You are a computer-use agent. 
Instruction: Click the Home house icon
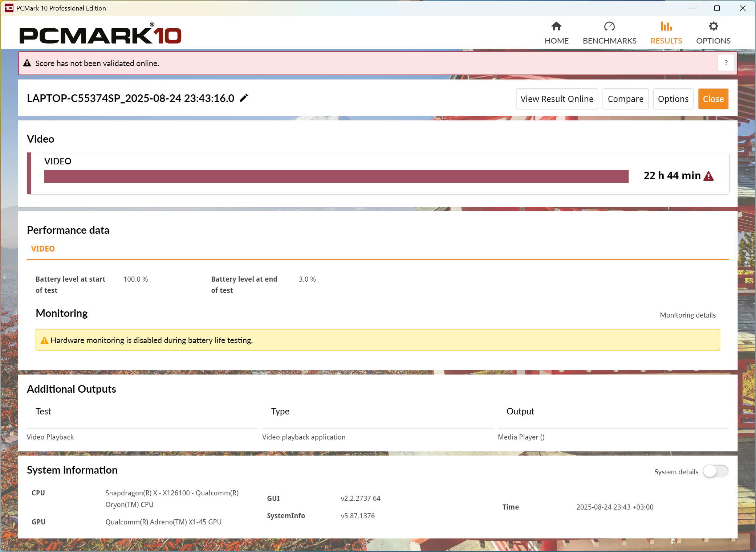click(556, 26)
